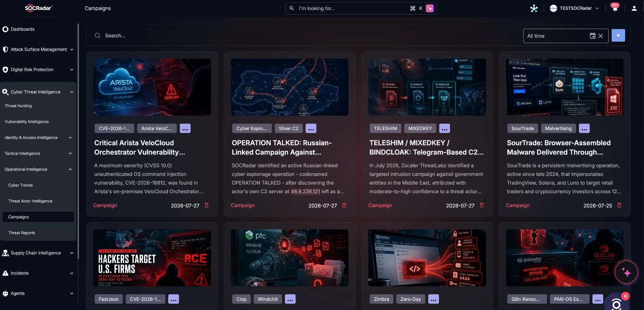
Task: Select Campaigns in sidebar
Action: click(x=38, y=217)
